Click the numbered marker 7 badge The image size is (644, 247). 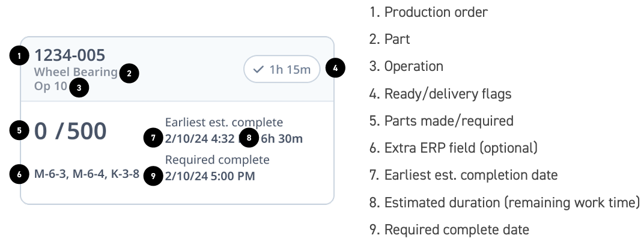coord(153,138)
